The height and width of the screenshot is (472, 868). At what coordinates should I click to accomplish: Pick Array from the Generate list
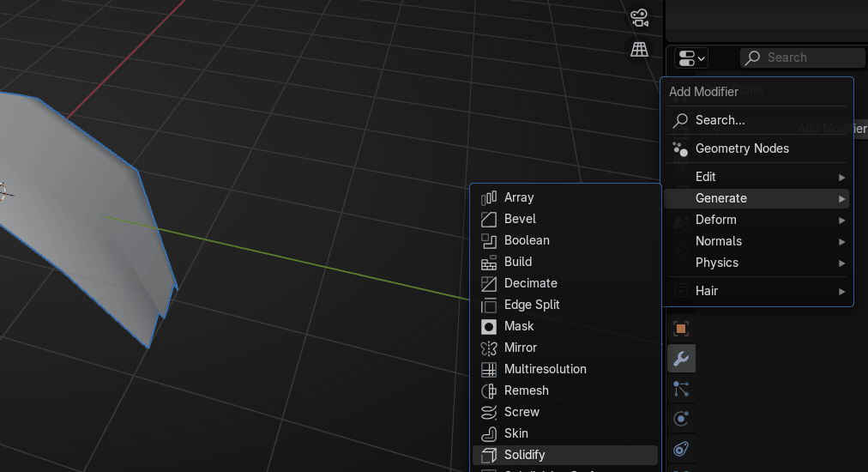coord(519,197)
